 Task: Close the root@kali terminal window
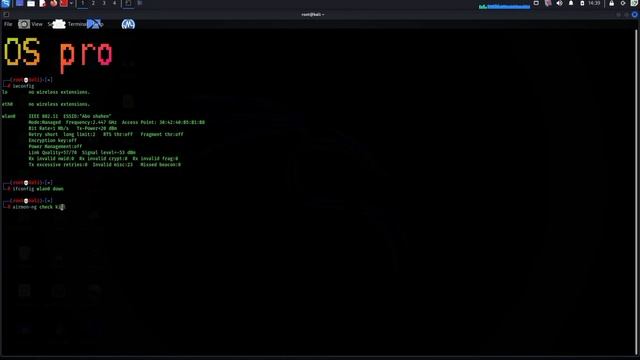[x=635, y=14]
